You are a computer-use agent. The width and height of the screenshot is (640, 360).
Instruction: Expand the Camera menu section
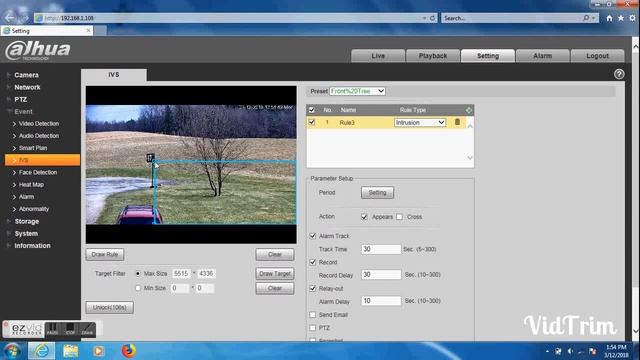pos(26,75)
